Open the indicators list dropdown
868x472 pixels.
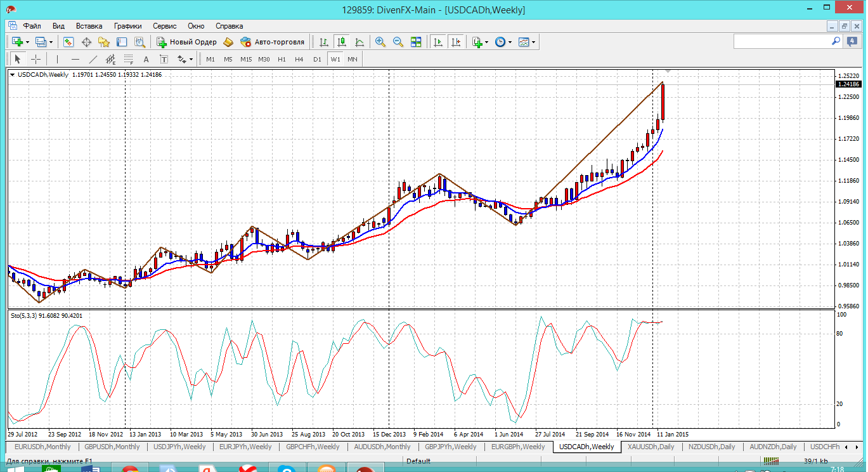[x=486, y=43]
